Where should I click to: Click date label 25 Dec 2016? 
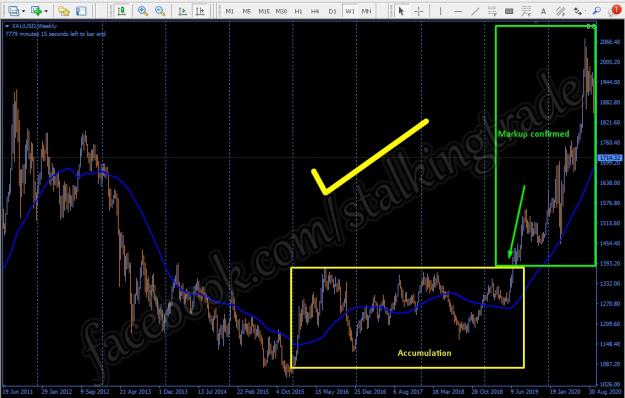point(370,392)
